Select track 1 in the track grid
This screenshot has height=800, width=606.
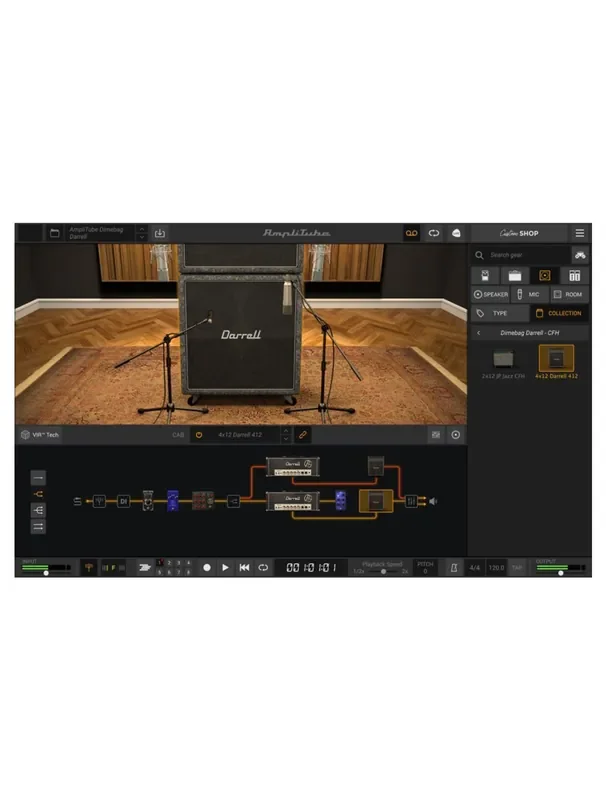tap(160, 563)
